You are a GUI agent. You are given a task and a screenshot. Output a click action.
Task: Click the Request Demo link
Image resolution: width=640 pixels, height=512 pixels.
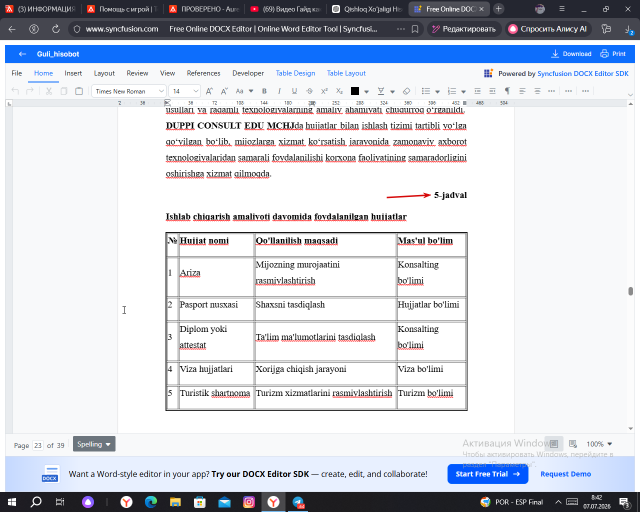pos(565,474)
